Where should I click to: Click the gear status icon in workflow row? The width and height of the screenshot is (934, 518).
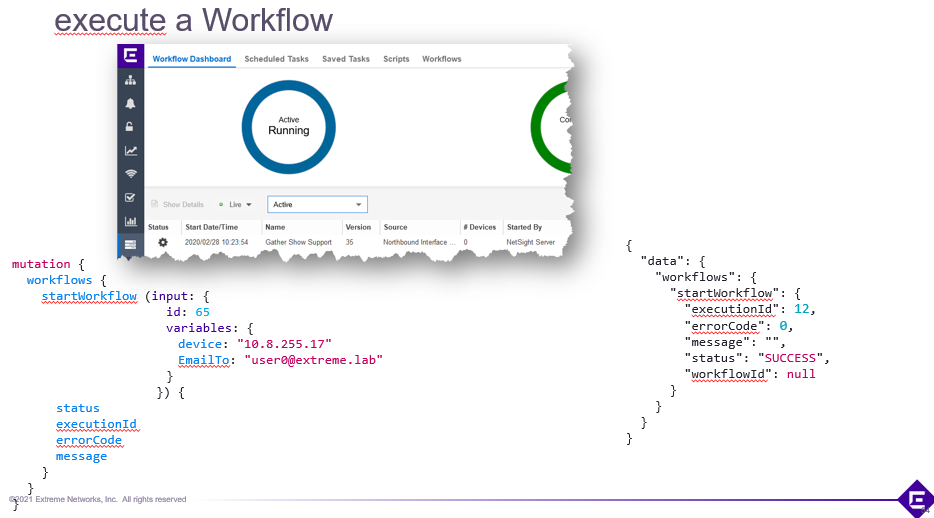click(x=163, y=242)
